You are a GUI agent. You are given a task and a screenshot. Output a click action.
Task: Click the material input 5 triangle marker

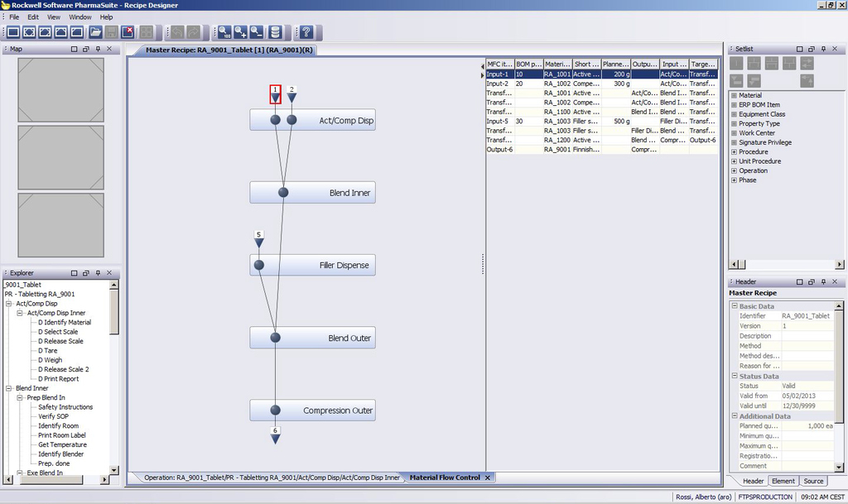pyautogui.click(x=259, y=242)
